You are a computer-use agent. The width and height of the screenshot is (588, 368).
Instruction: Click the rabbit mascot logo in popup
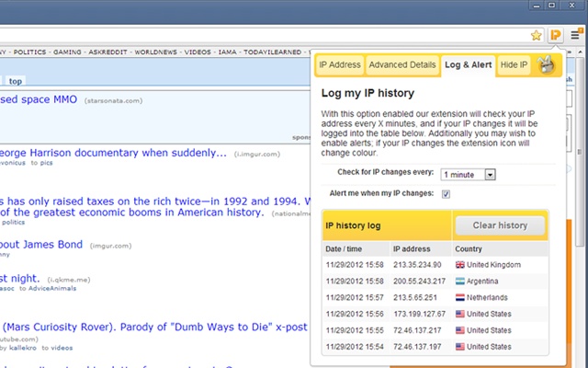[x=545, y=64]
